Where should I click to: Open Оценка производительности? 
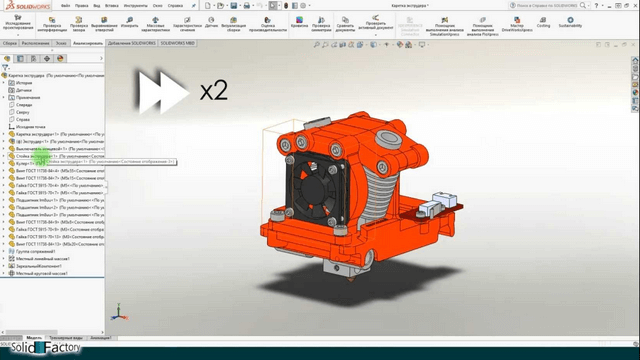[x=268, y=24]
